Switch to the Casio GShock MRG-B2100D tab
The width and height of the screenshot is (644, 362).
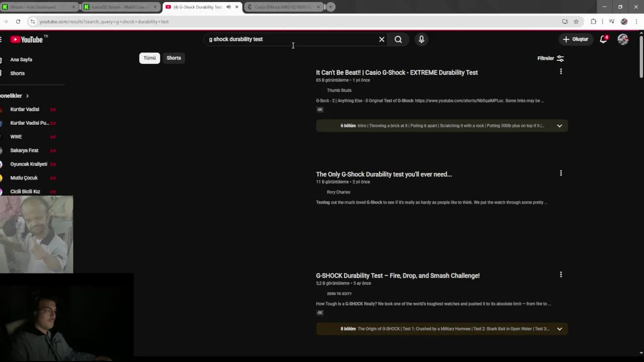click(x=284, y=7)
